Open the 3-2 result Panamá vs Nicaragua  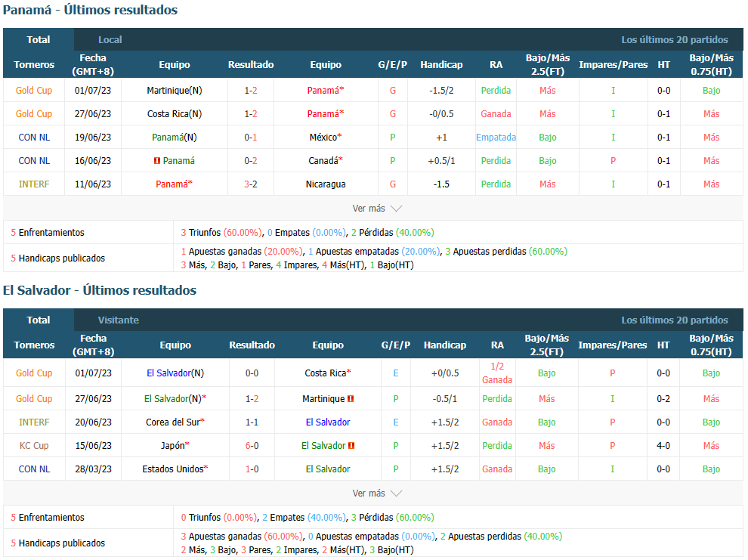tap(251, 184)
